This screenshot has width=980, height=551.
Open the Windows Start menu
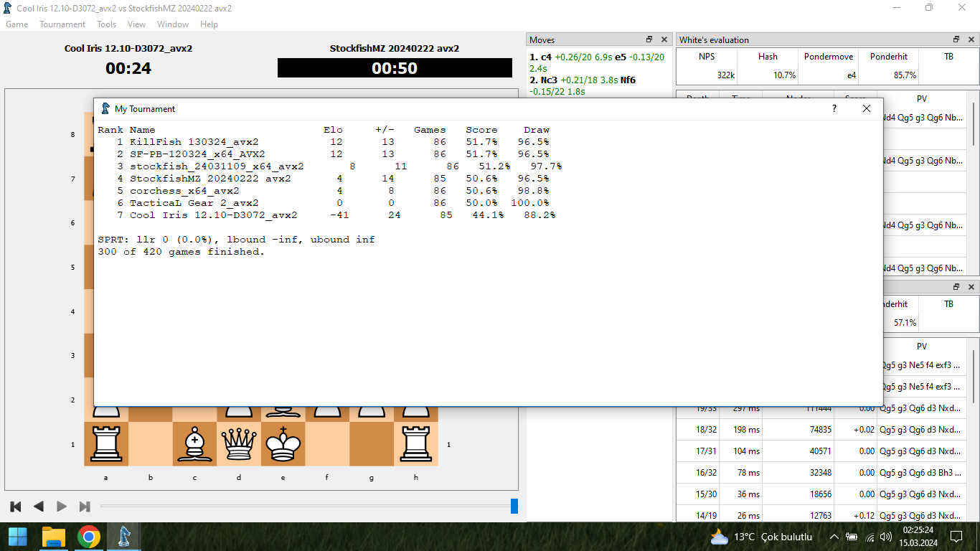tap(18, 537)
